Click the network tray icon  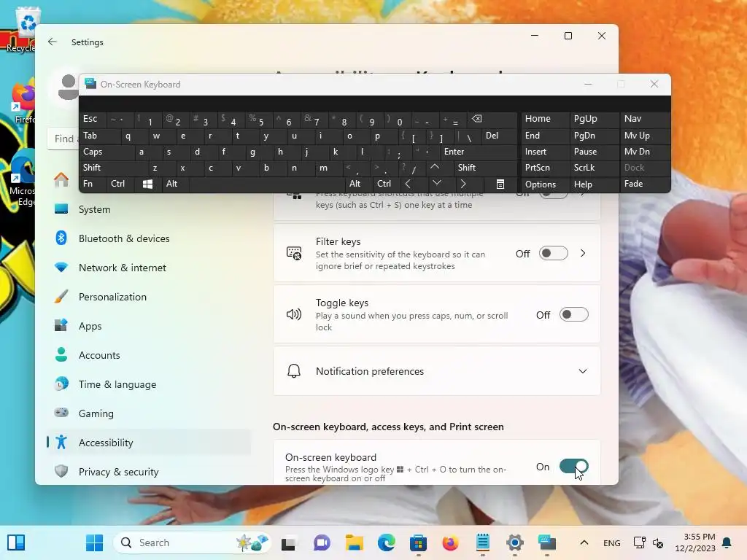tap(639, 542)
